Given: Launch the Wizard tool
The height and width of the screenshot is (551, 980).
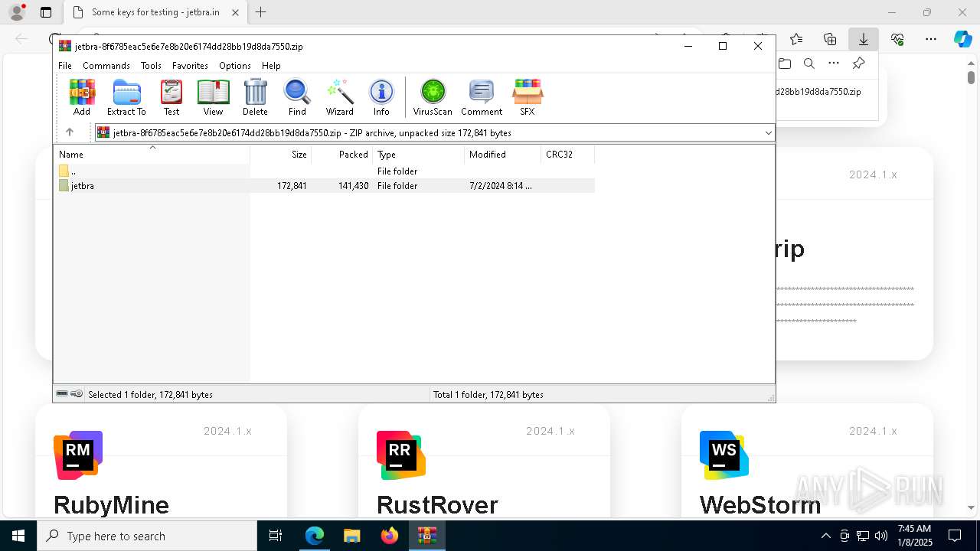Looking at the screenshot, I should 339,98.
